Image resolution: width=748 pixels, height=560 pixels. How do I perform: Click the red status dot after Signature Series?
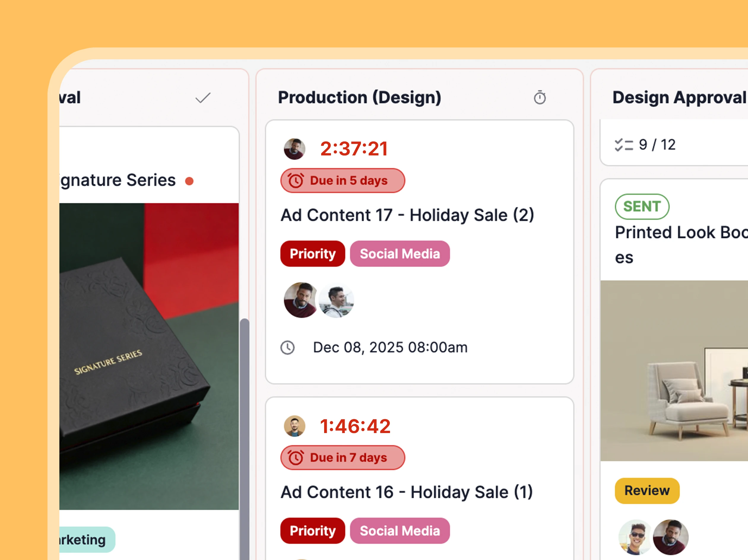189,181
